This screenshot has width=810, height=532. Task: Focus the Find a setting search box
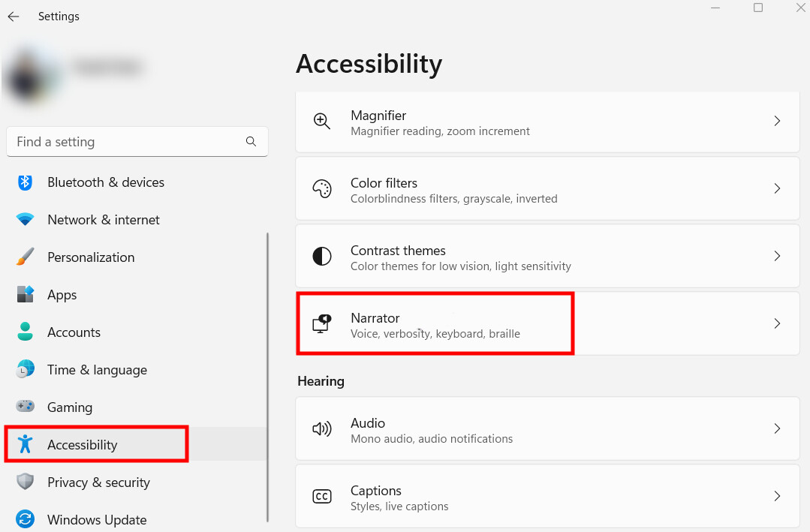pyautogui.click(x=137, y=142)
